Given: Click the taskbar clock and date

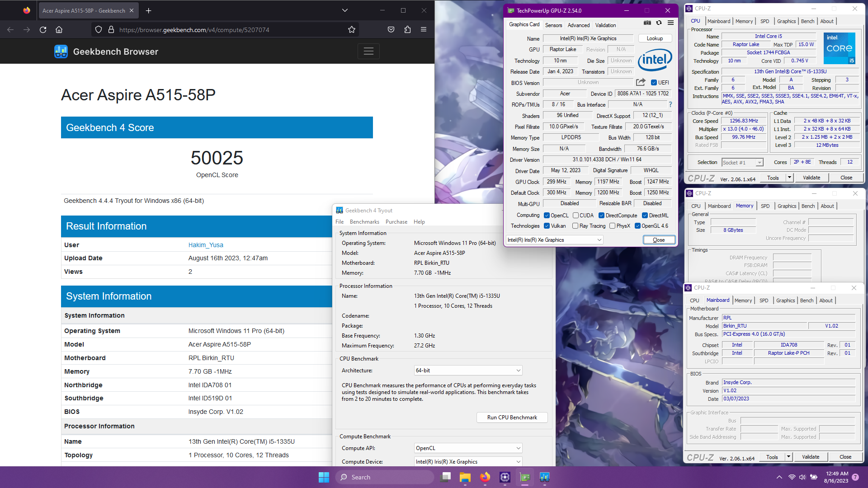Looking at the screenshot, I should point(837,477).
